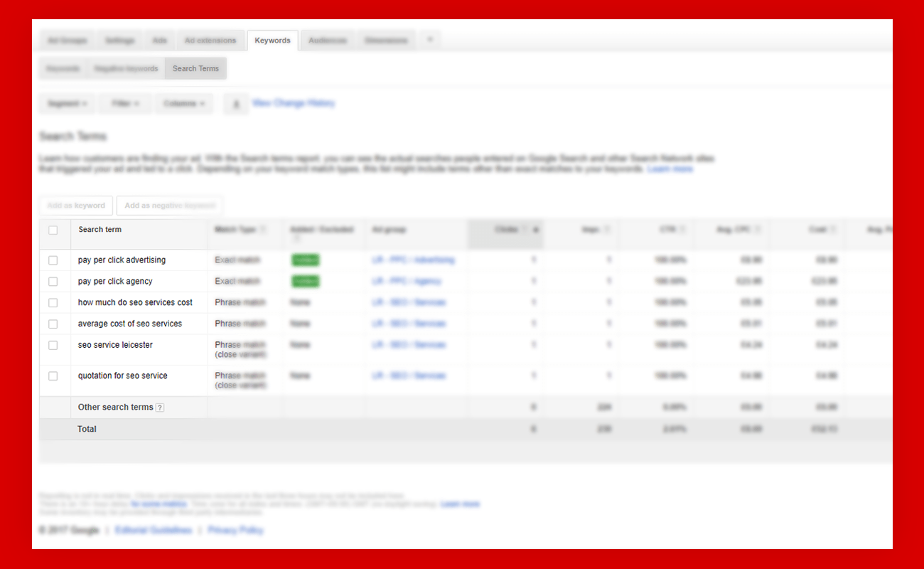The height and width of the screenshot is (569, 924).
Task: Open the Dimensions tab
Action: point(386,41)
